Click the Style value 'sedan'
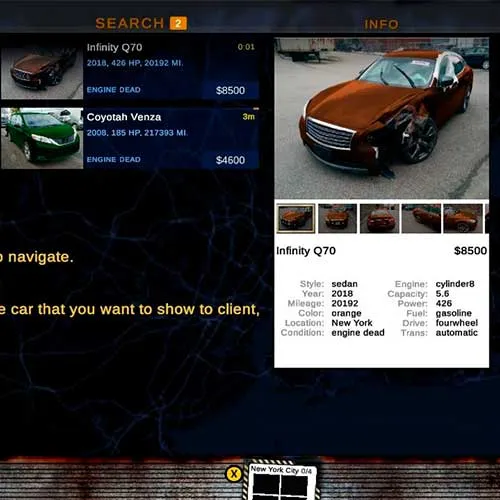The height and width of the screenshot is (500, 500). coord(344,284)
